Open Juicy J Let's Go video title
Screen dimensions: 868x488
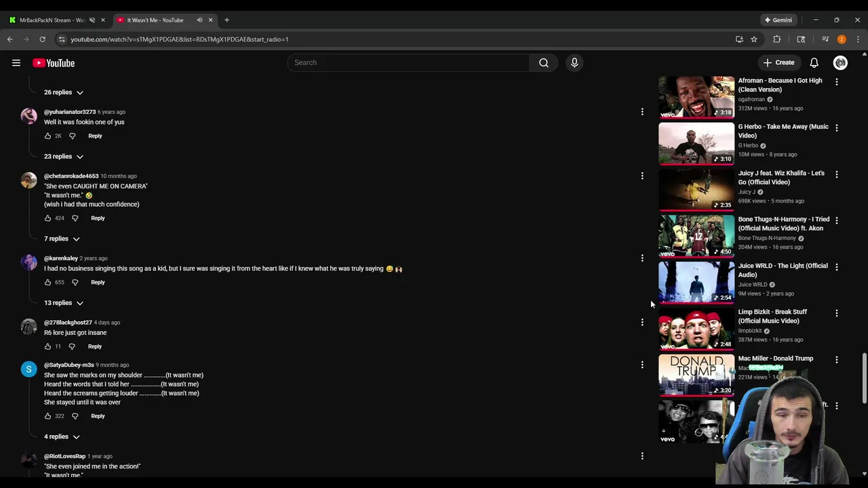tap(781, 178)
